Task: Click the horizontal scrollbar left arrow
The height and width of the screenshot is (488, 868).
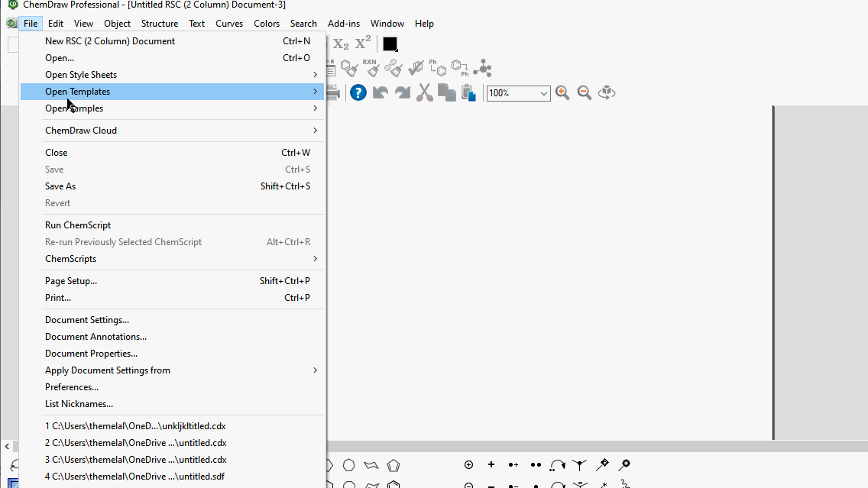Action: (7, 446)
